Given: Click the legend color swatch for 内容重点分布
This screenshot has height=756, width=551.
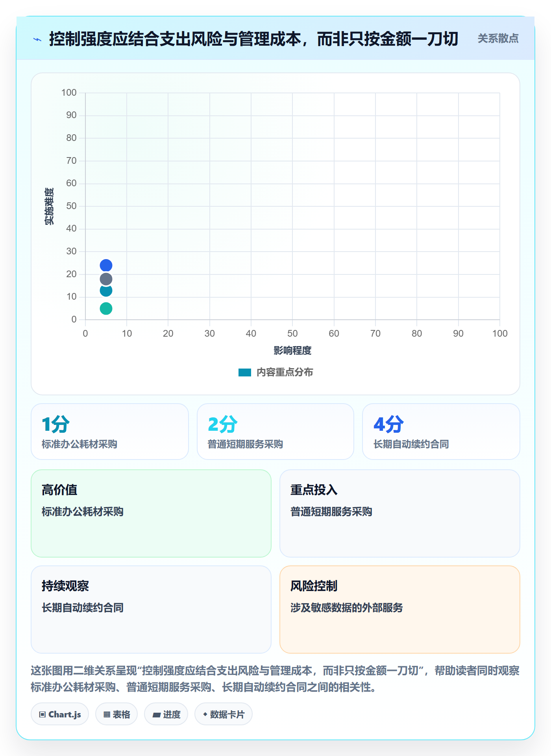Looking at the screenshot, I should (x=245, y=372).
